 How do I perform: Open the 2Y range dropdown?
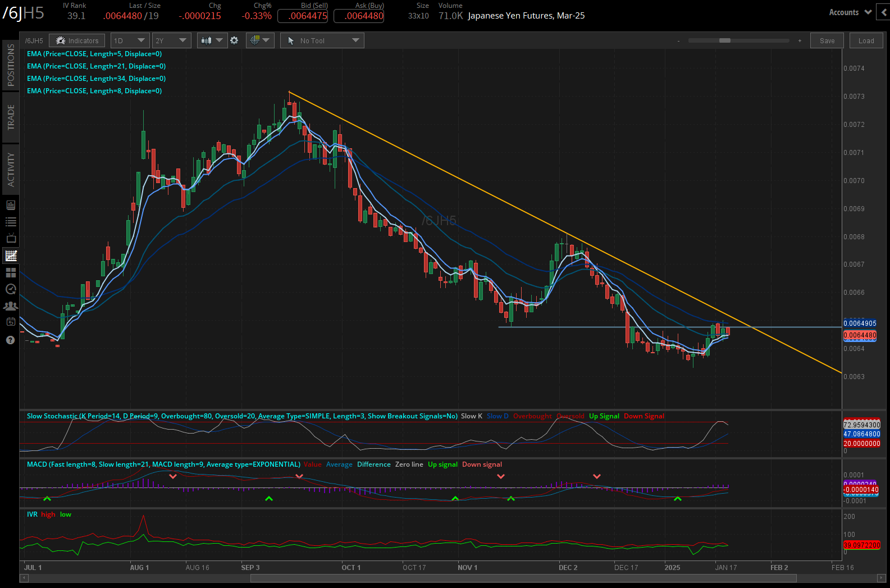(171, 40)
